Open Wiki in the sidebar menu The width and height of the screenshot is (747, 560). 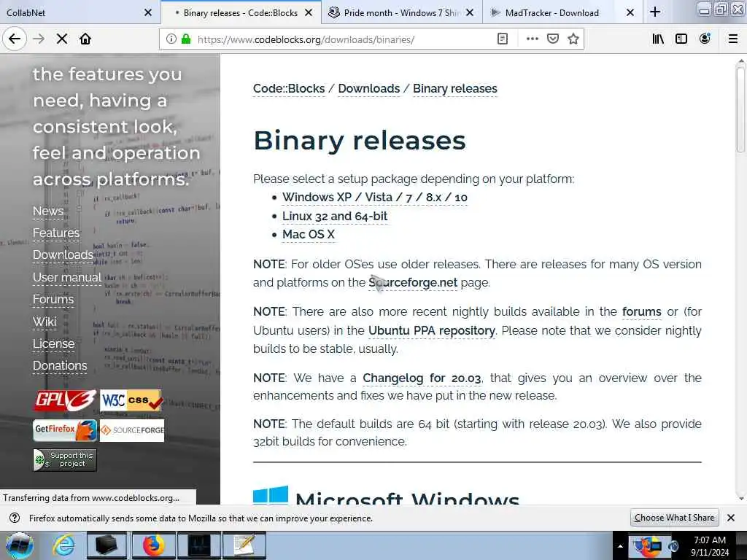[x=44, y=322]
